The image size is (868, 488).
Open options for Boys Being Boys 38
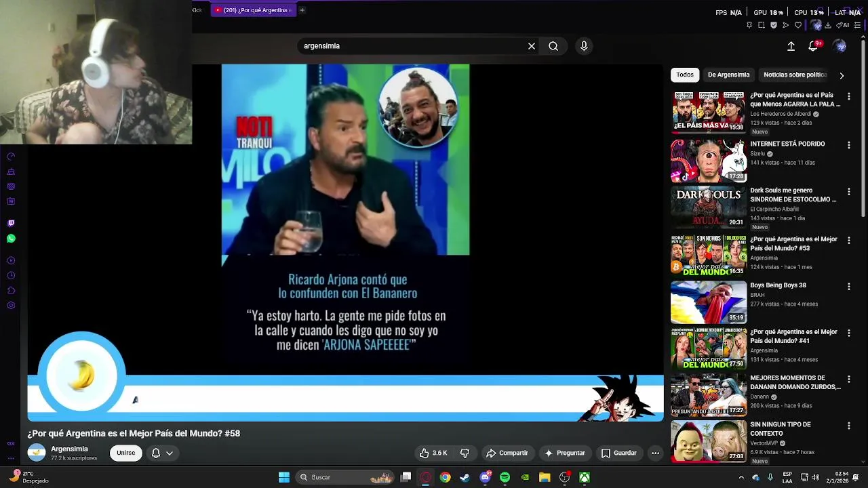pos(848,287)
